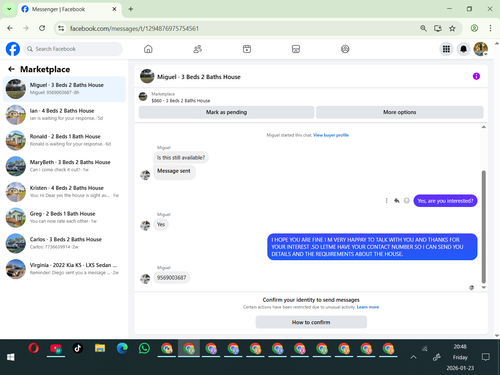This screenshot has width=500, height=375.
Task: Open the account profile picture menu
Action: click(481, 49)
